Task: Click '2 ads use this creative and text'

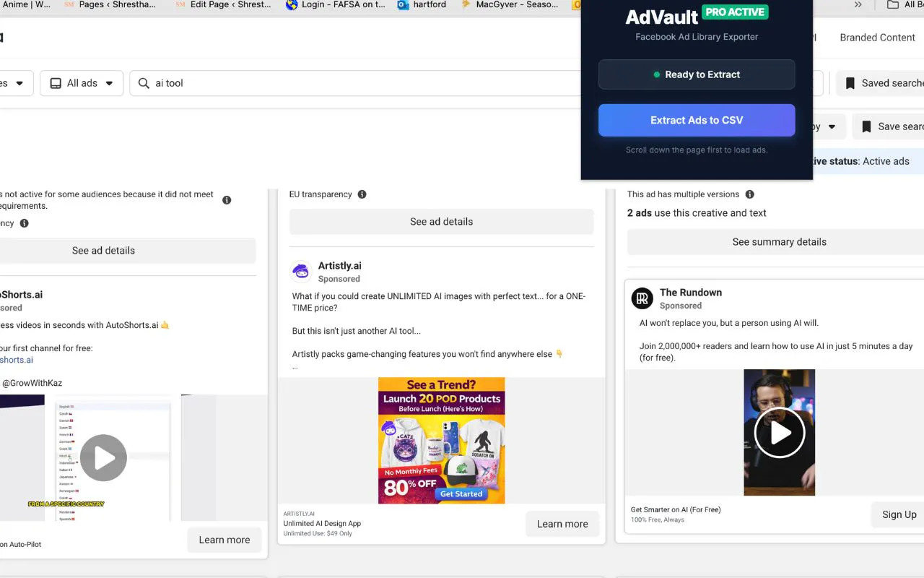Action: 697,213
